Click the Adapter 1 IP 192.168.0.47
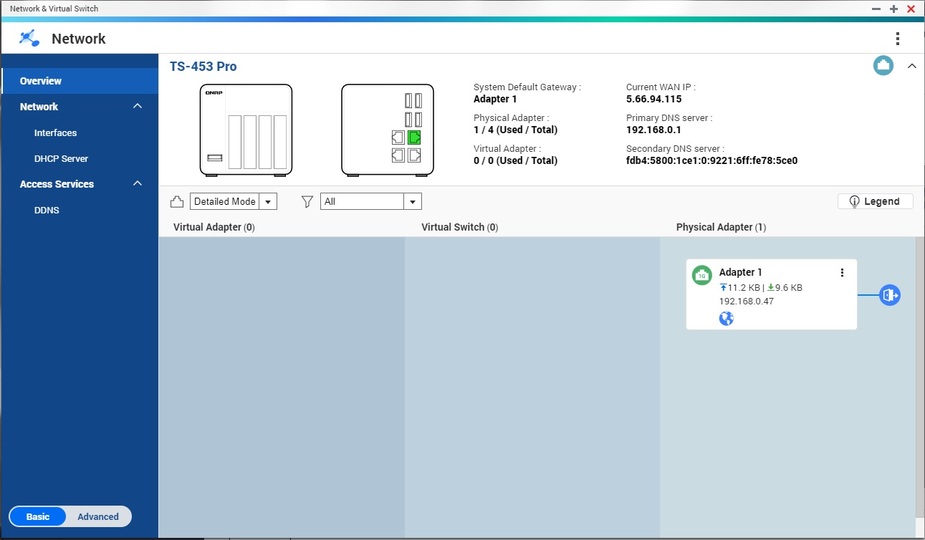925x540 pixels. [746, 301]
